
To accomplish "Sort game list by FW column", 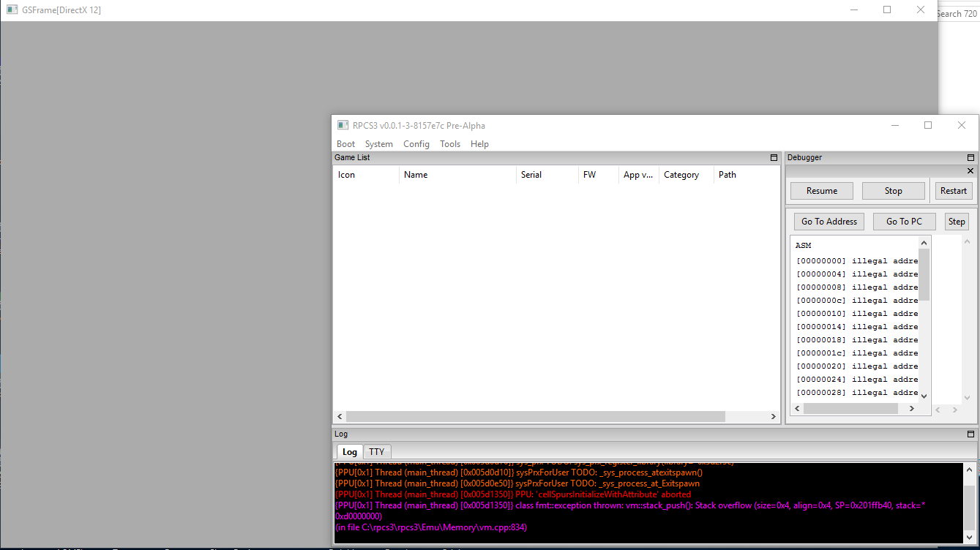I will pos(599,175).
